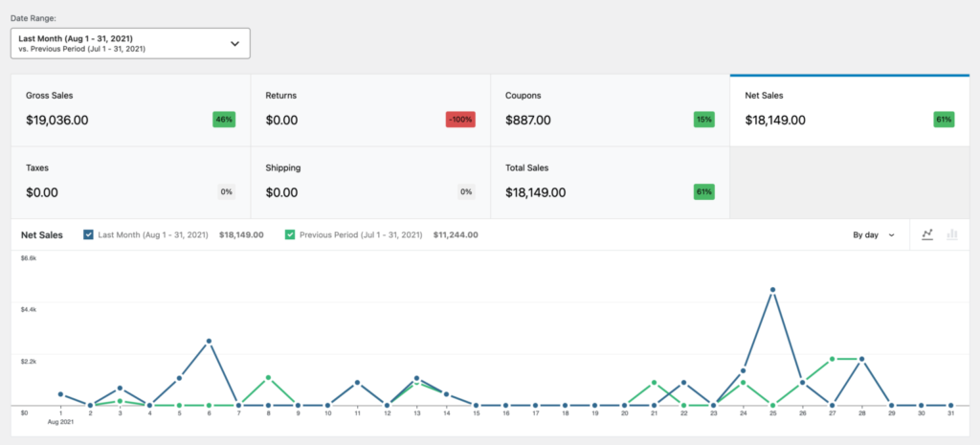Screen dimensions: 980x445
Task: Click the Date Range dropdown chevron arrow
Action: point(235,43)
